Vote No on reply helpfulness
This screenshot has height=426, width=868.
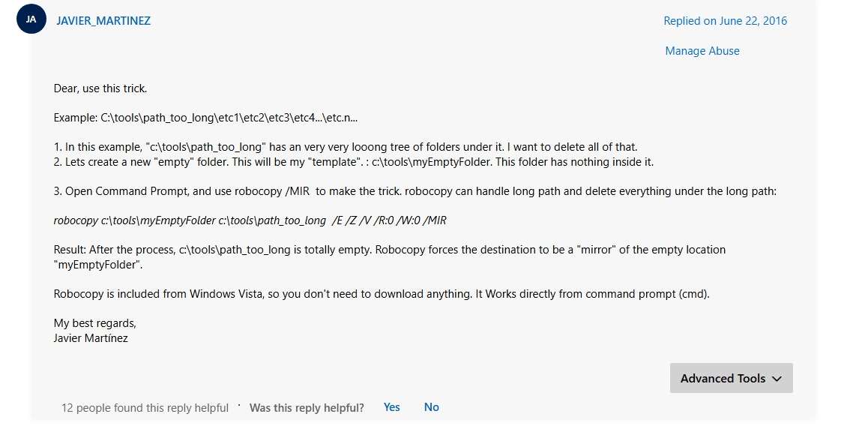click(x=431, y=407)
